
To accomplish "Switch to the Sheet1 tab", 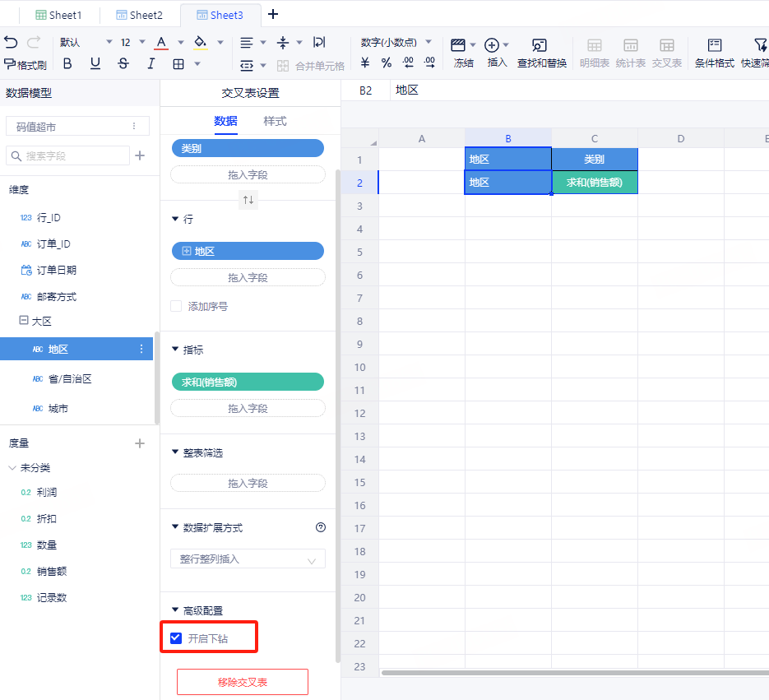I will (58, 15).
